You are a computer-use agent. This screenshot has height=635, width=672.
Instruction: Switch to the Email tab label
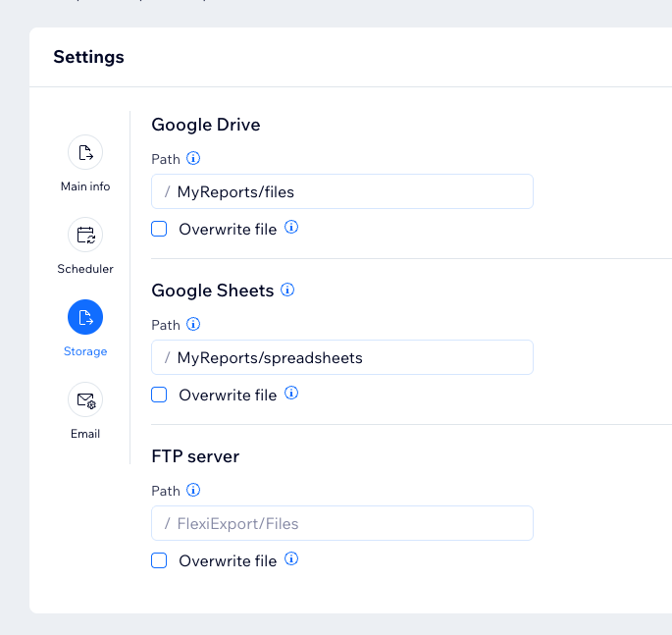click(x=85, y=434)
